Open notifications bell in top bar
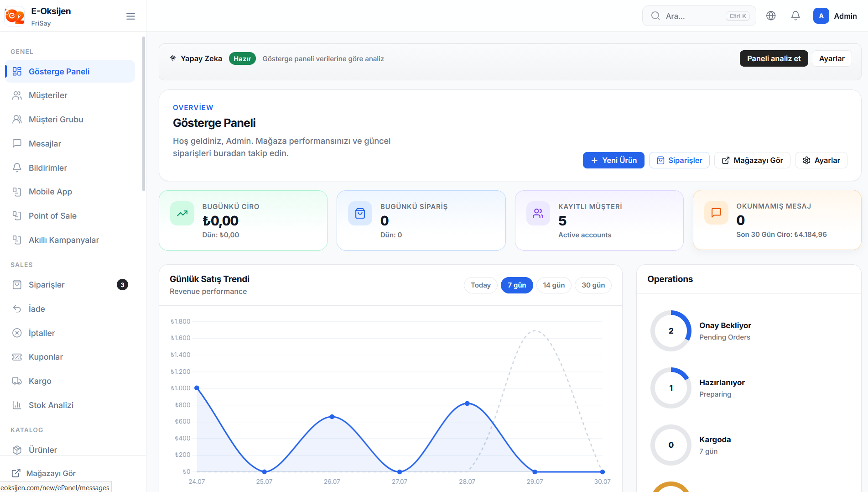This screenshot has width=868, height=492. (795, 16)
